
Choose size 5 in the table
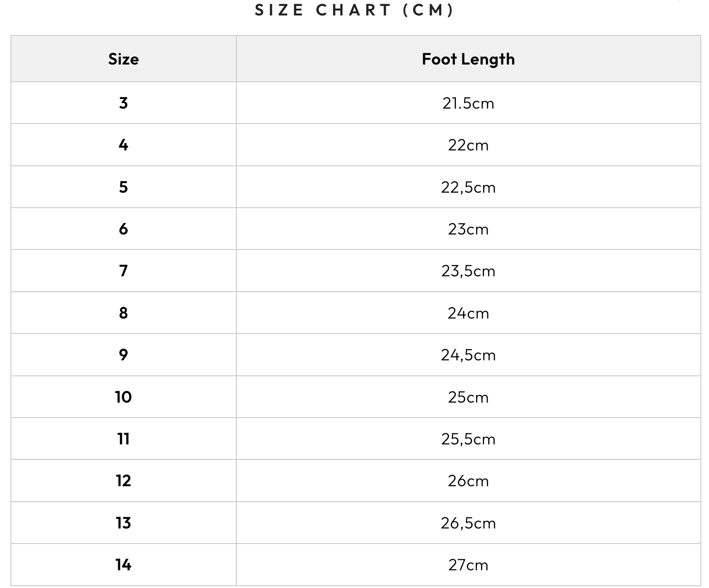click(123, 187)
